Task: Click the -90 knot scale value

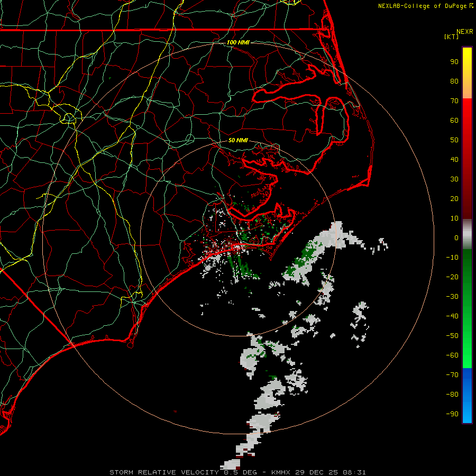Action: (x=452, y=414)
